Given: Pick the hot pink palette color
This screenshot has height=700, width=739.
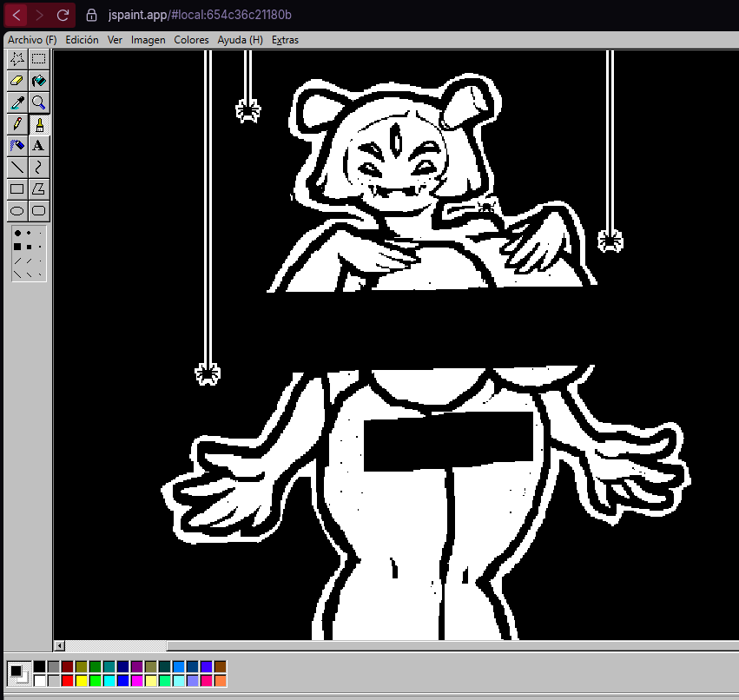Looking at the screenshot, I should [x=207, y=681].
